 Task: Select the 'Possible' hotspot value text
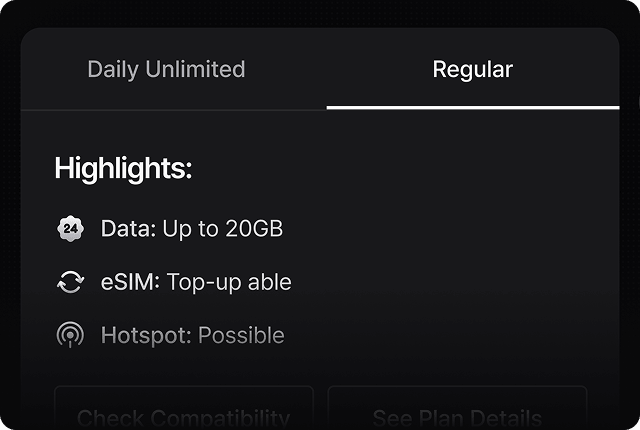(241, 335)
